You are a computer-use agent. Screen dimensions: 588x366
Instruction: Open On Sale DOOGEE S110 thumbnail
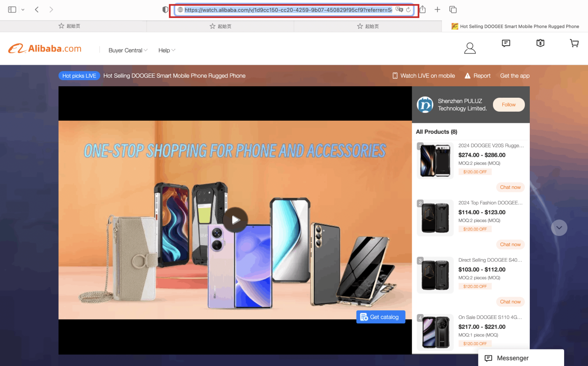pyautogui.click(x=435, y=332)
